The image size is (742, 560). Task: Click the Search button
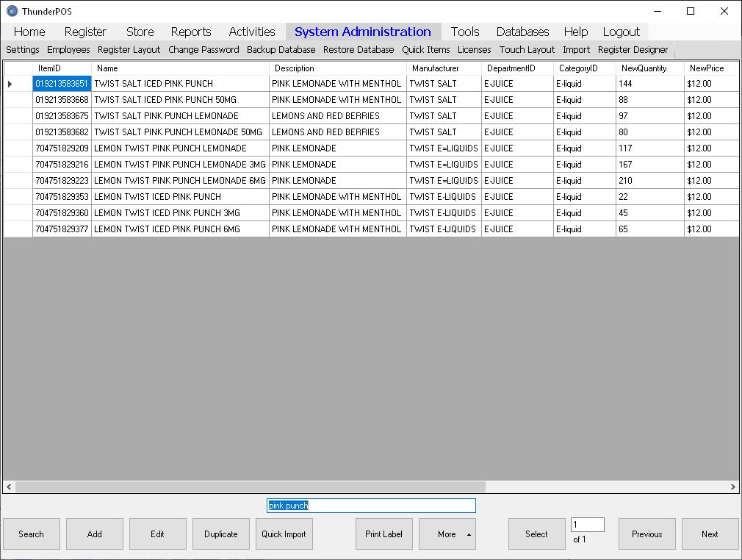(31, 534)
